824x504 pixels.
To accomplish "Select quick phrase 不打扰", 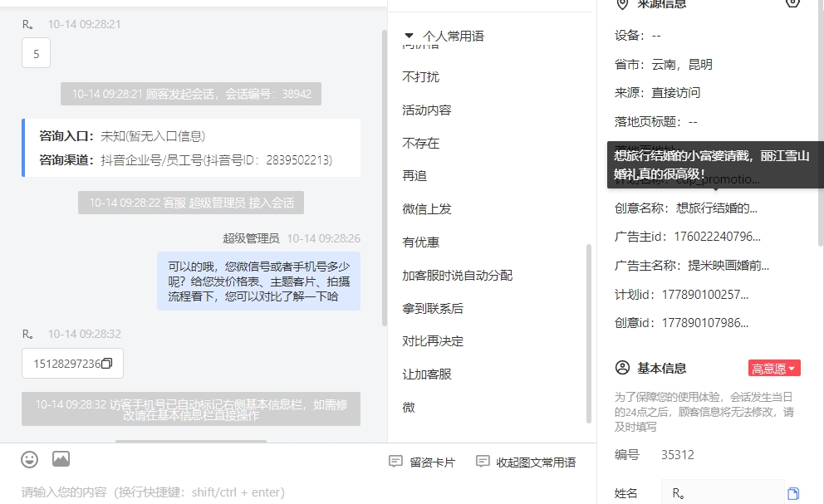I will point(420,77).
